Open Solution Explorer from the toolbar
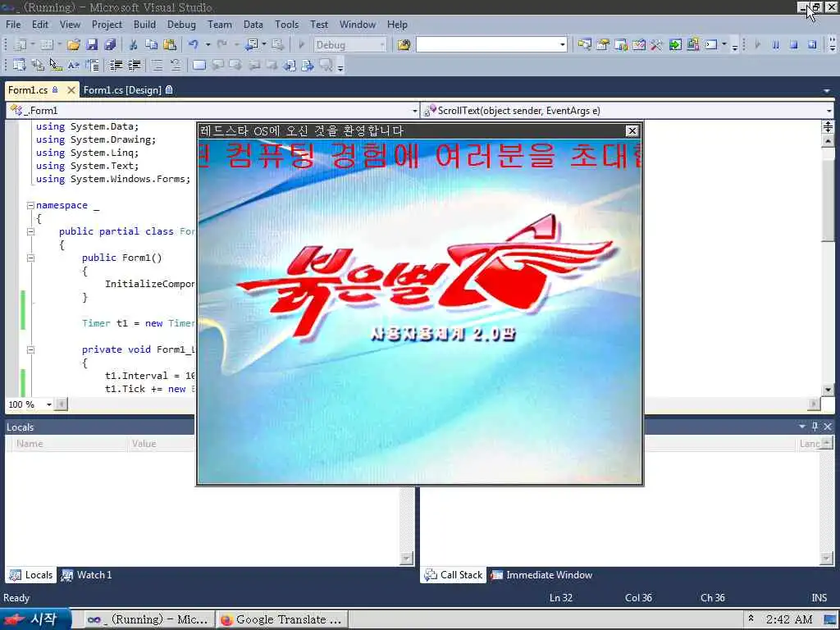840x630 pixels. [584, 45]
